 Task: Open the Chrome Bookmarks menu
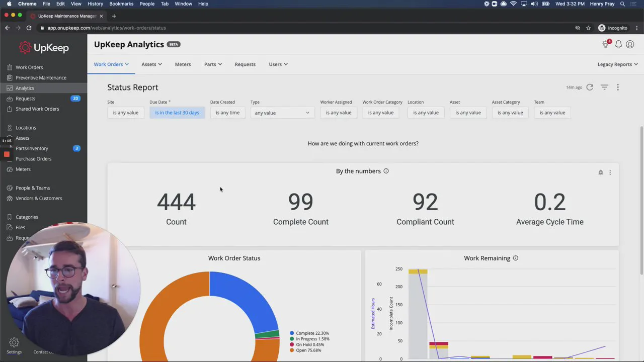(121, 4)
